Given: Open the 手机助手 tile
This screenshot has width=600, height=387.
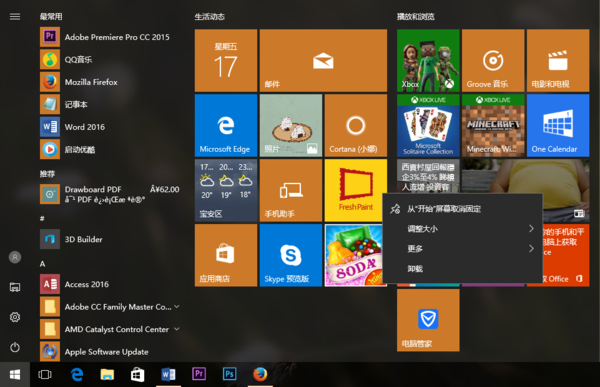Looking at the screenshot, I should pos(291,191).
